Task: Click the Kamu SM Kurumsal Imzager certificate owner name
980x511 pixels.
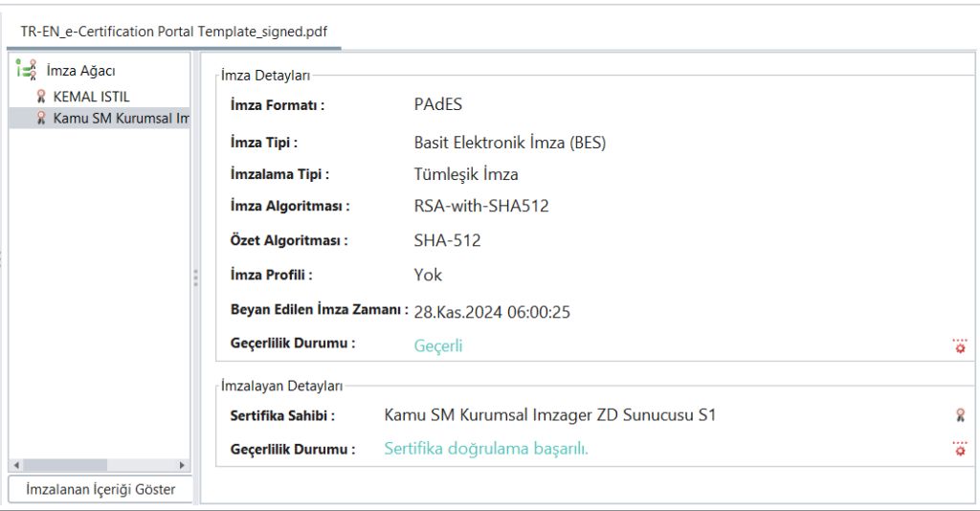Action: [549, 414]
